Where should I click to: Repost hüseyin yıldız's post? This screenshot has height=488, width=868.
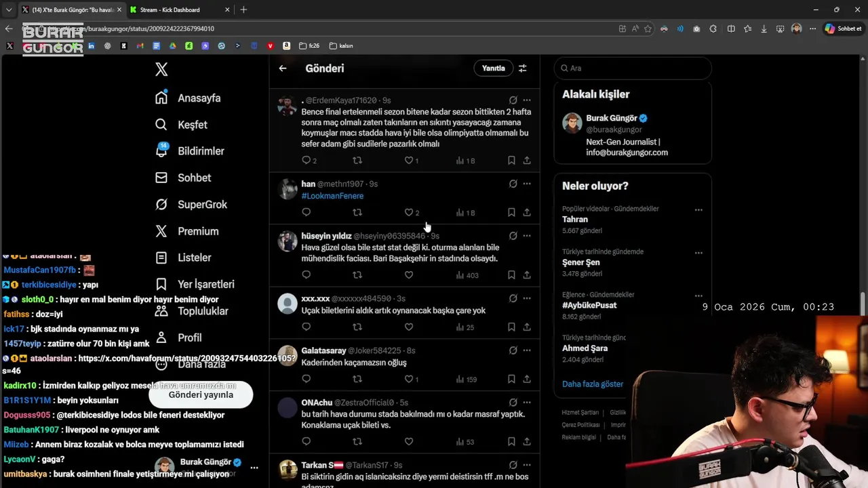tap(357, 275)
